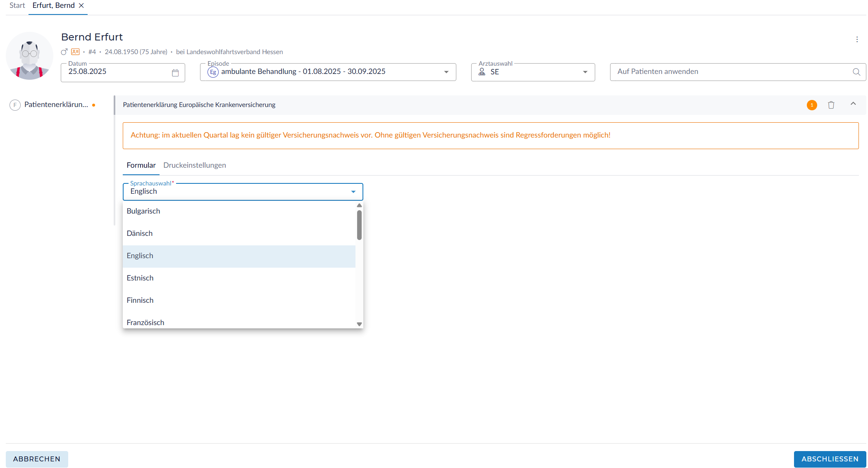
Task: Close the Erfurt, Bernd tab
Action: [81, 5]
